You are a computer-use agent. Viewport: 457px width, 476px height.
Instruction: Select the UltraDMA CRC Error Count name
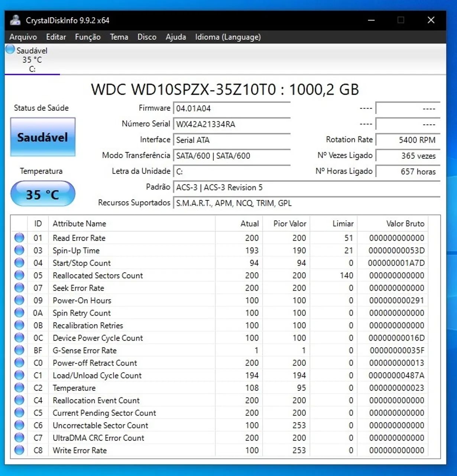(98, 438)
